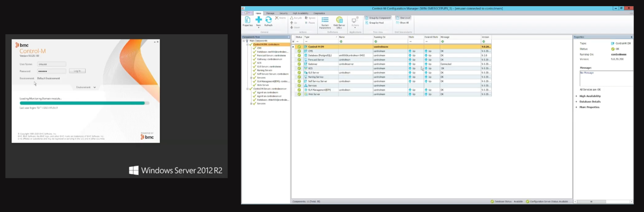Collapse Control-M EM controlmem tree node
Image resolution: width=644 pixels, height=212 pixels.
[247, 44]
